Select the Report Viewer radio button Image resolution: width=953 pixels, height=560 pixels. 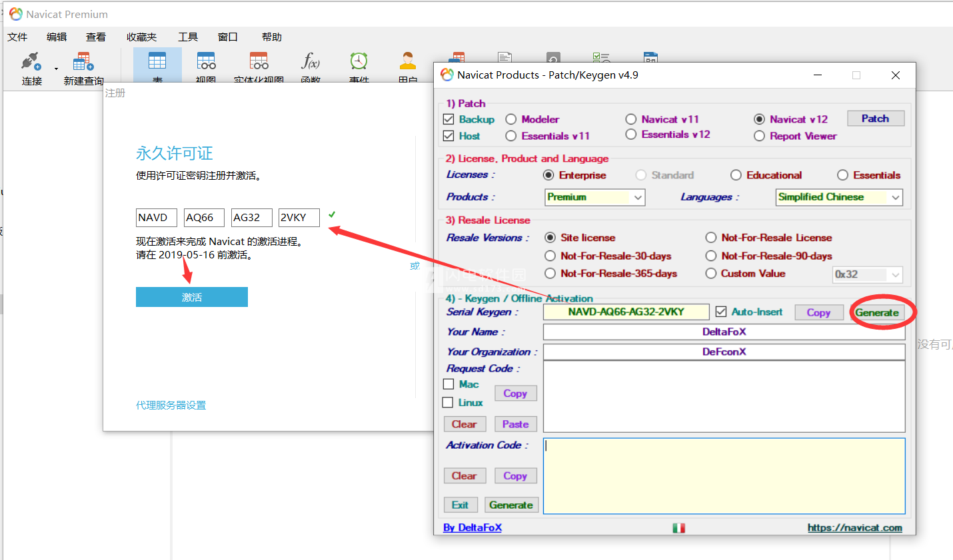click(x=759, y=136)
